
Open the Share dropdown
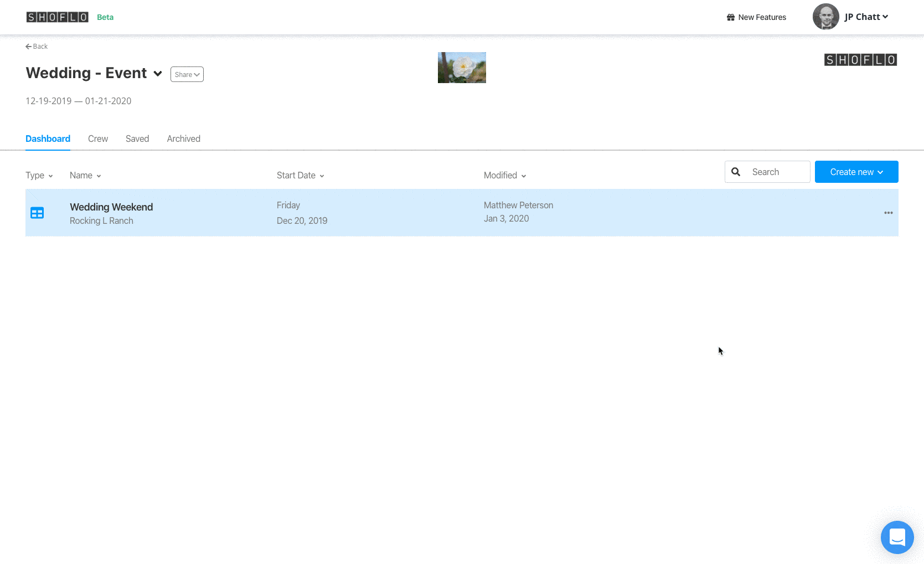coord(187,74)
